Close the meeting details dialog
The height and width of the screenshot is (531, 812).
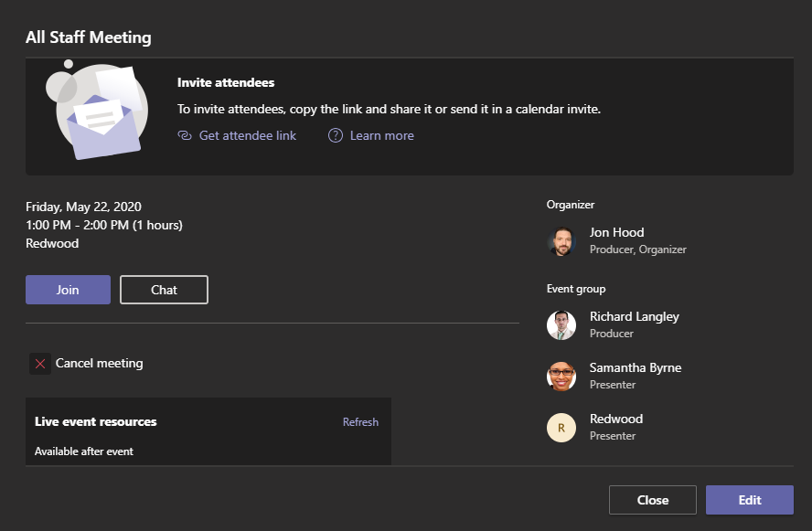[653, 500]
